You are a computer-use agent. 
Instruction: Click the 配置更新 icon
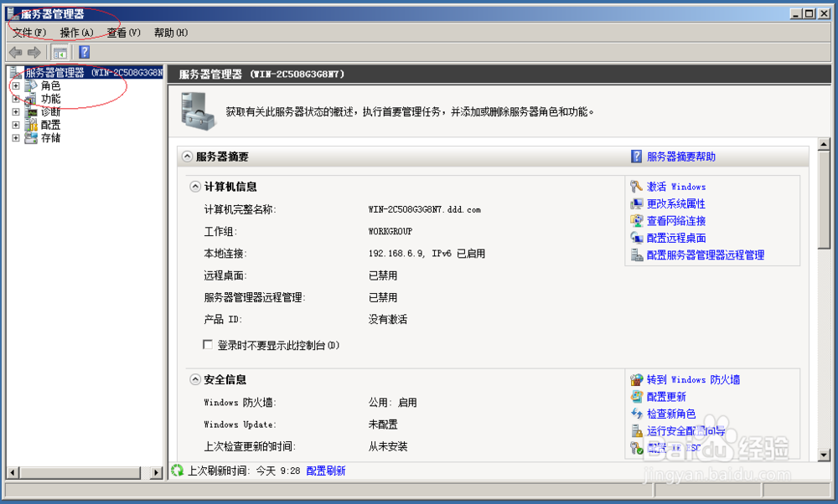[x=636, y=397]
